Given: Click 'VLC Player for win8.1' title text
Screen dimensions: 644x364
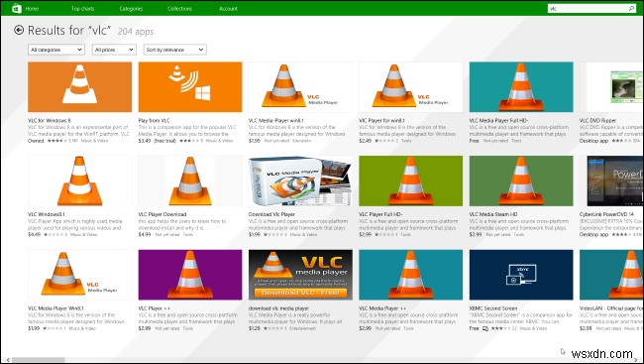Looking at the screenshot, I should [x=381, y=121].
